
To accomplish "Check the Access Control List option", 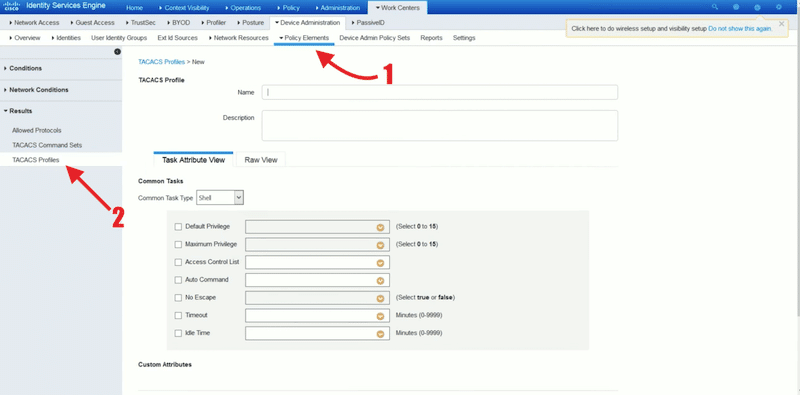I will point(178,262).
